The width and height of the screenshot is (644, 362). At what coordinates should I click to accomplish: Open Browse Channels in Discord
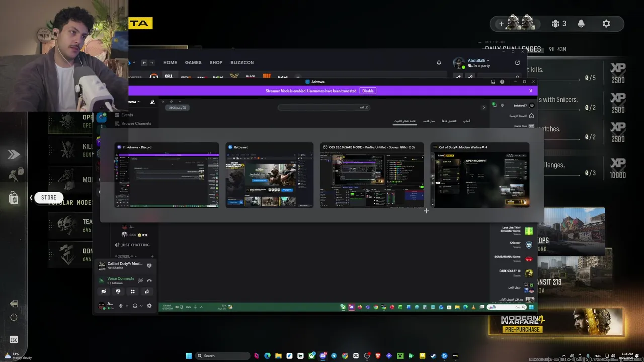pyautogui.click(x=133, y=124)
